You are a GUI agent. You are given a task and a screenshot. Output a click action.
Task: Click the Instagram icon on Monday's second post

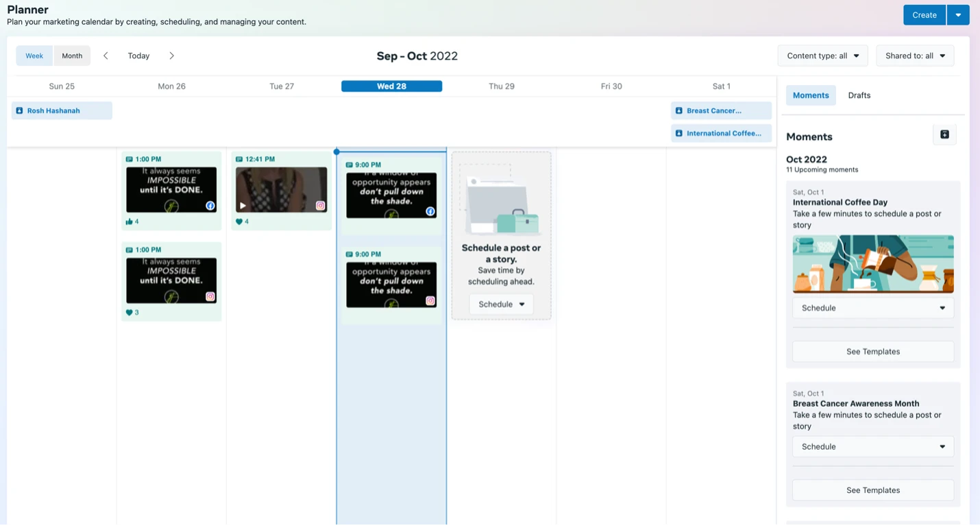point(210,297)
